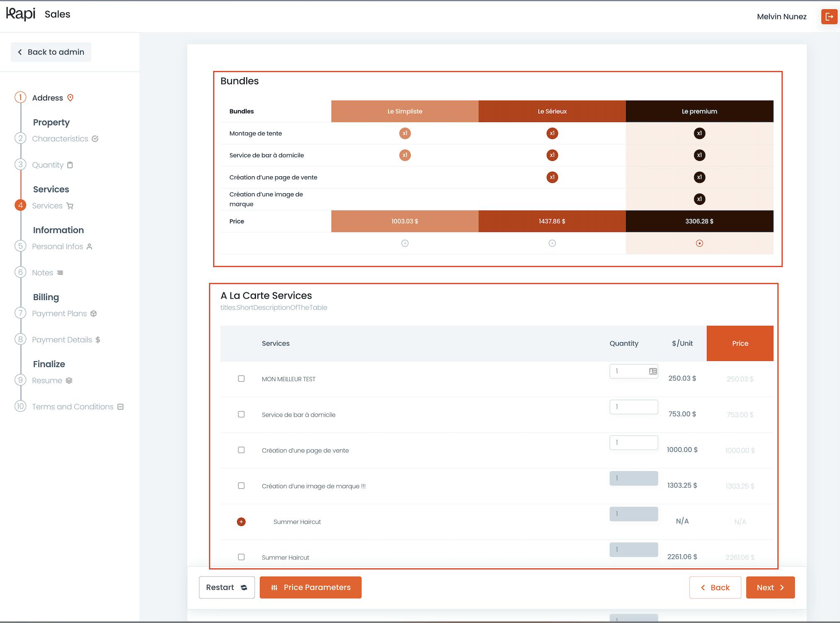Click the x1 badge for Le Sérieux Service de bar à domicile
Viewport: 840px width, 623px height.
552,155
